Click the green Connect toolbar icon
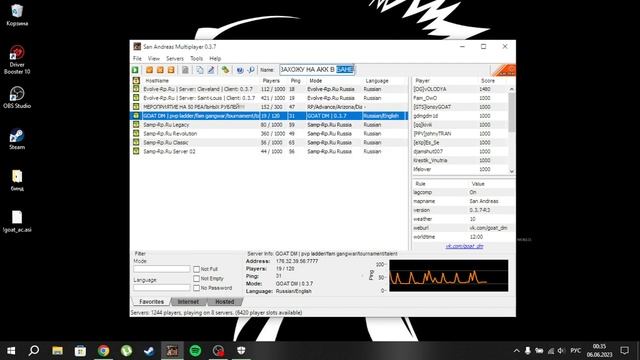The image size is (640, 360). [x=135, y=70]
